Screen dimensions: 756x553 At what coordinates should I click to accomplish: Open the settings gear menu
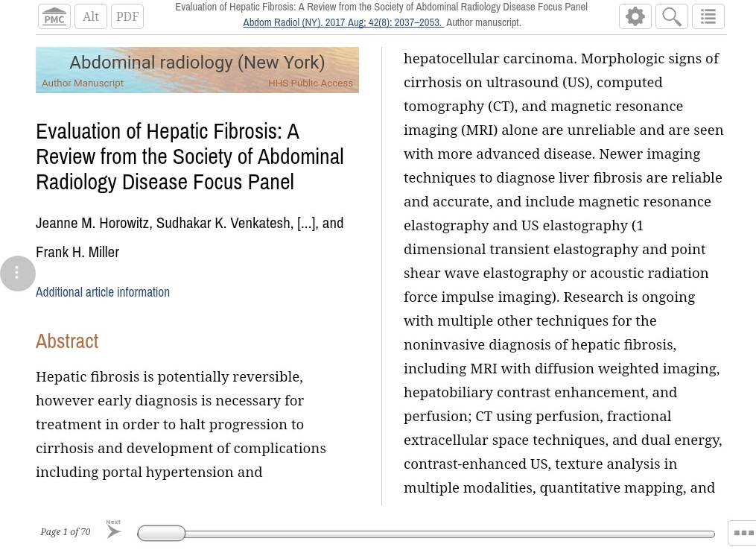(x=635, y=17)
